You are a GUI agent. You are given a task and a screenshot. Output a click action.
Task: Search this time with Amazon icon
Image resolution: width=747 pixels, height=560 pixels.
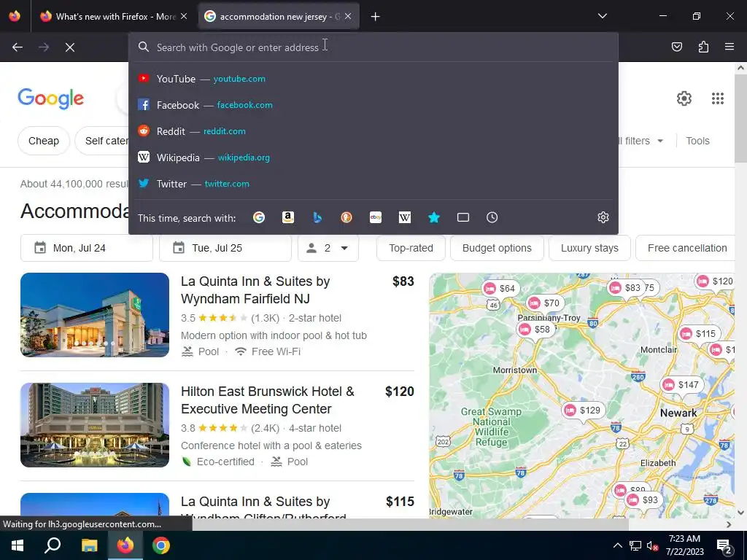coord(287,217)
